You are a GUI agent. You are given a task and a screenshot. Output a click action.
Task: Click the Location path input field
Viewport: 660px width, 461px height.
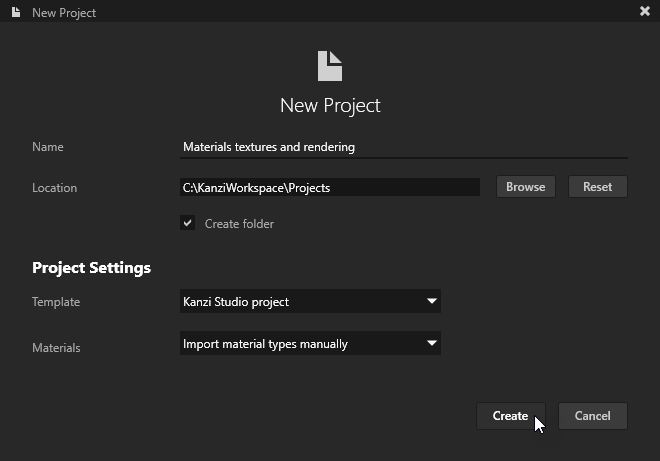click(329, 187)
